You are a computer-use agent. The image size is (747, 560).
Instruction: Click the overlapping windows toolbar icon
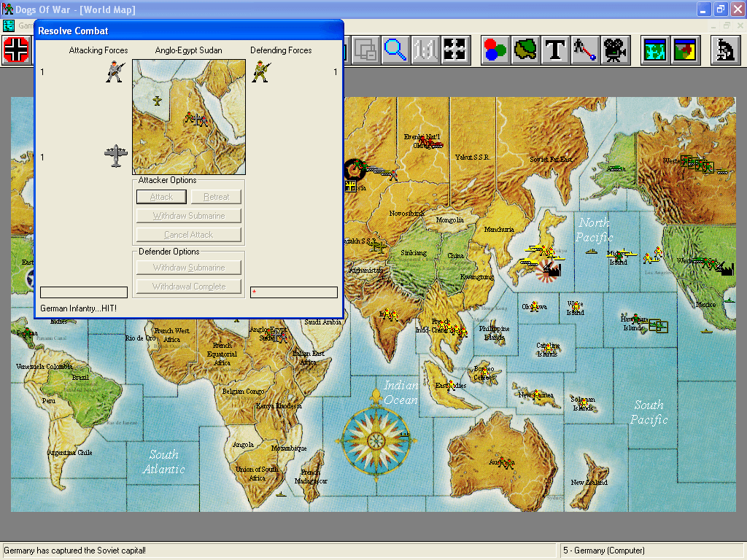pos(365,50)
